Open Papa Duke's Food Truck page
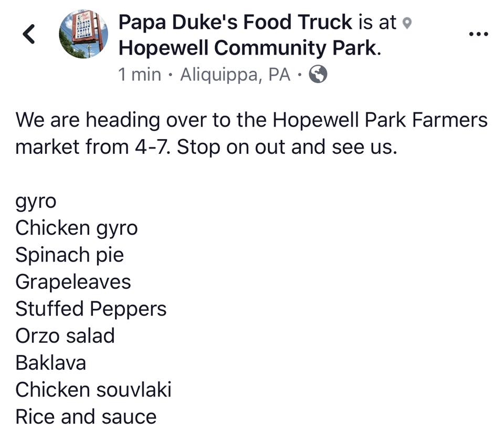This screenshot has height=440, width=504. pos(236,22)
